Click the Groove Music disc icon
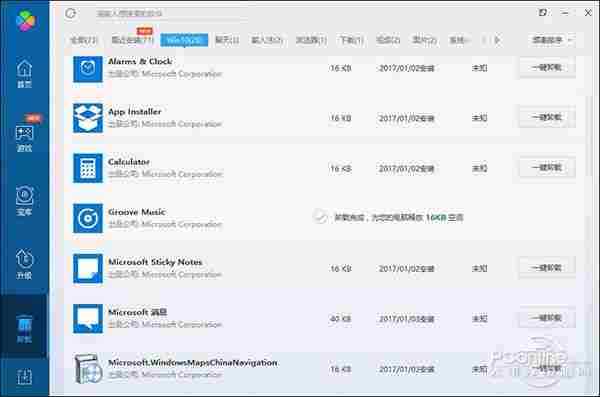The image size is (600, 397). click(x=88, y=218)
